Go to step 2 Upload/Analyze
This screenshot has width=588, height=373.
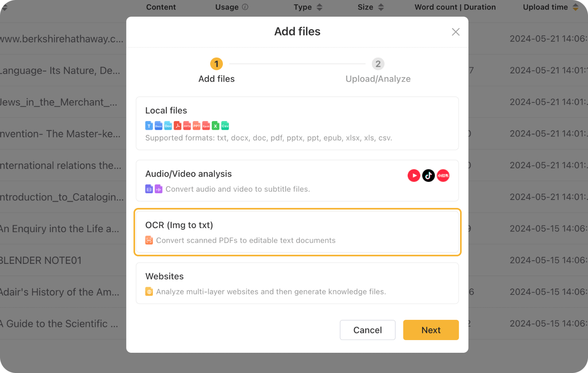(378, 64)
